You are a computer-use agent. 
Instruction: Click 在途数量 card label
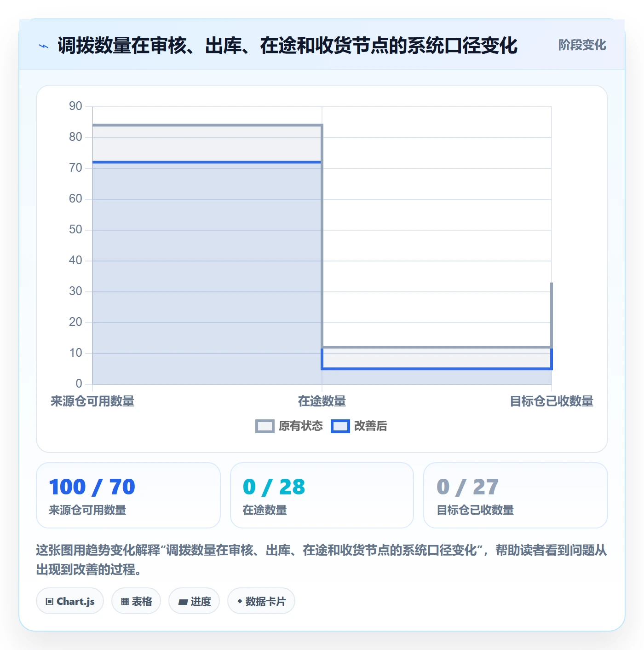[264, 510]
